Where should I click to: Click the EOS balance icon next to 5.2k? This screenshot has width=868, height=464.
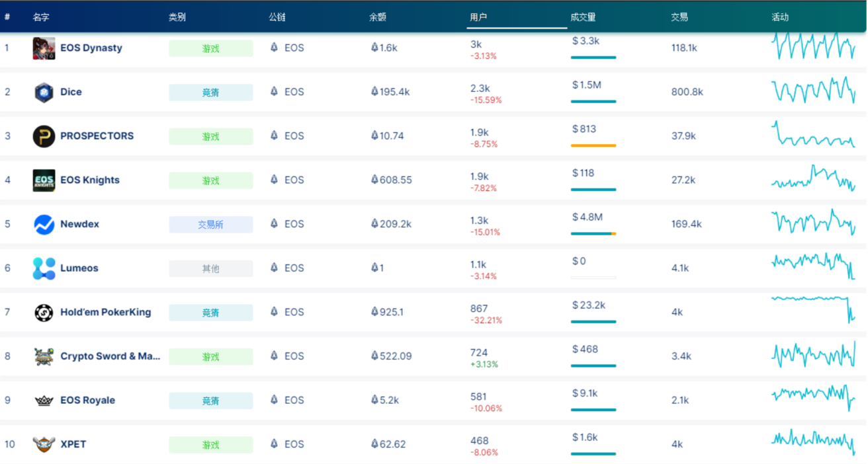pos(374,399)
